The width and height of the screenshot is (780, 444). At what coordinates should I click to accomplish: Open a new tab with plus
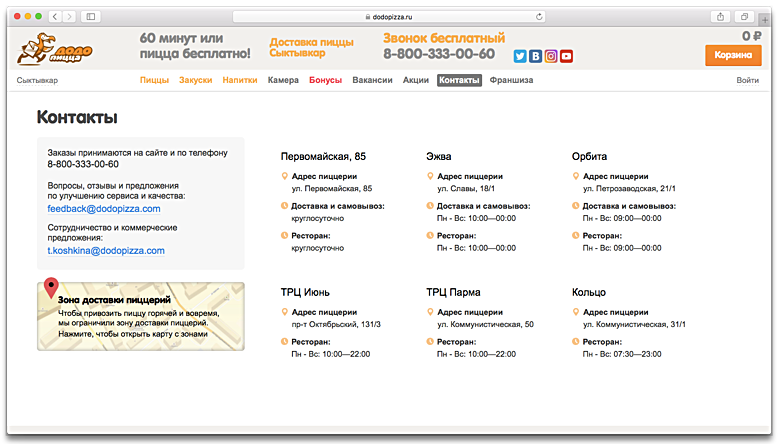[765, 20]
